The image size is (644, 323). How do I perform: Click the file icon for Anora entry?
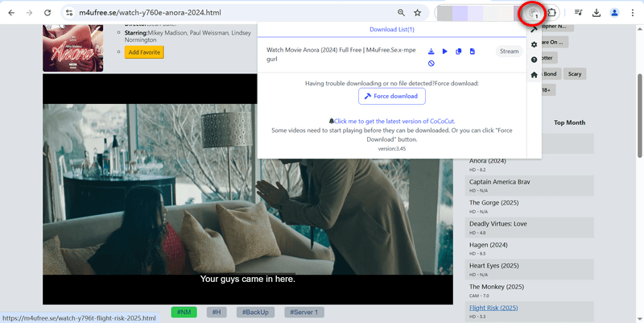point(473,52)
